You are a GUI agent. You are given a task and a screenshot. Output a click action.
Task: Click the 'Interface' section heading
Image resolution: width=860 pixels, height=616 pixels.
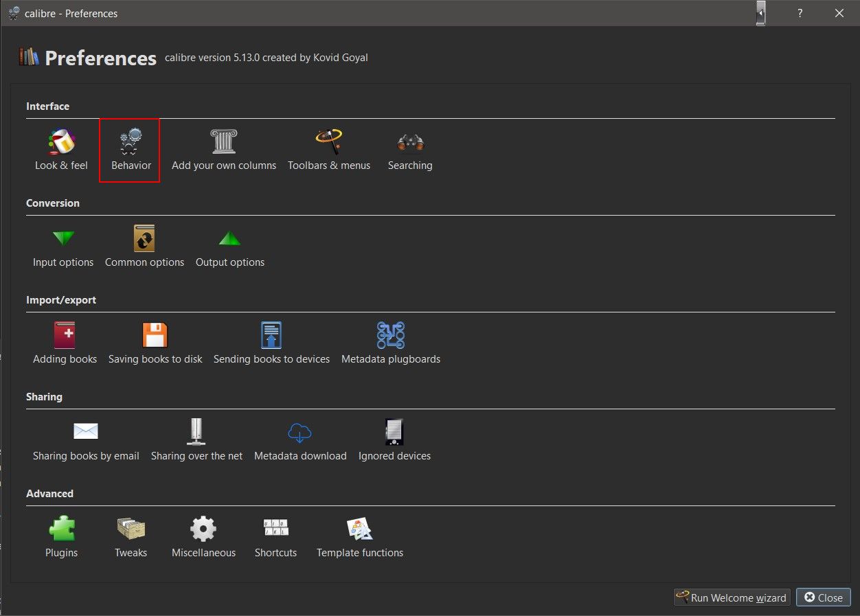pyautogui.click(x=48, y=106)
